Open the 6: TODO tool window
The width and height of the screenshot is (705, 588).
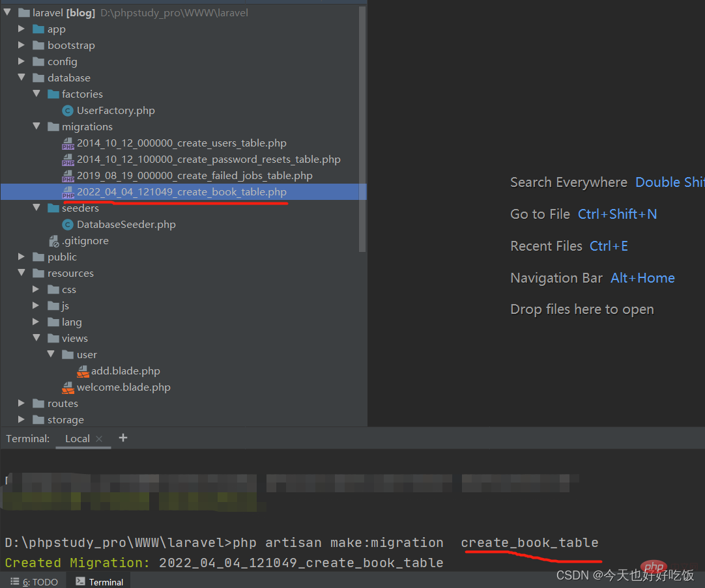pyautogui.click(x=34, y=581)
